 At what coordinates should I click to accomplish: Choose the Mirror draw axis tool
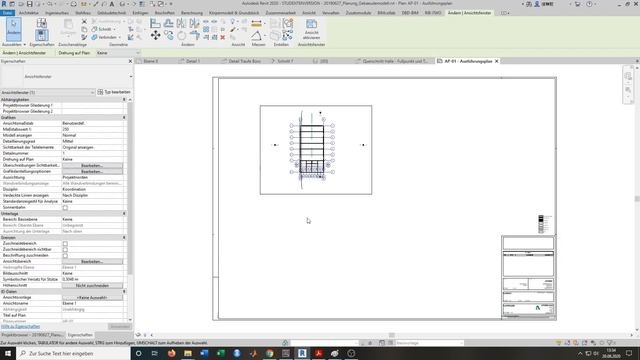[x=194, y=23]
